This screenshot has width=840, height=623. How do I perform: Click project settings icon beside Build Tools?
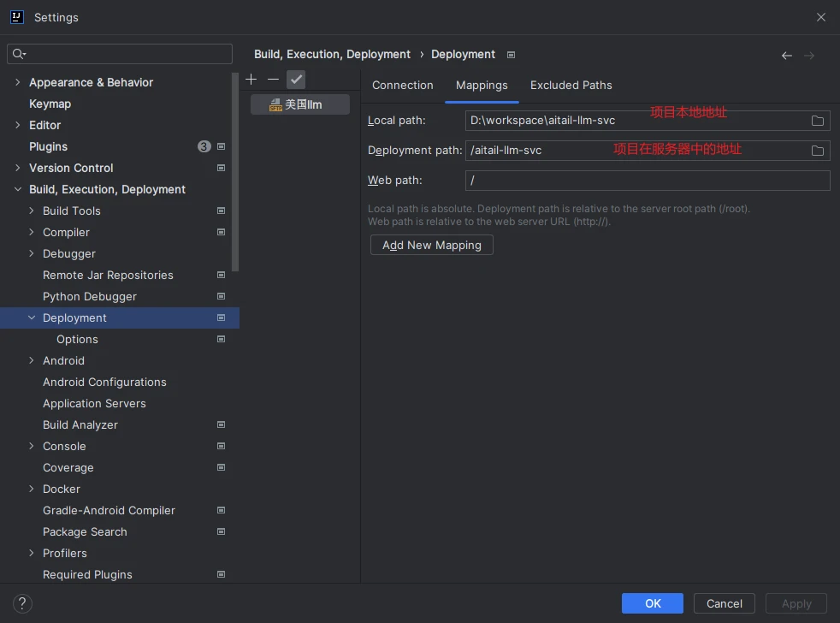click(221, 211)
